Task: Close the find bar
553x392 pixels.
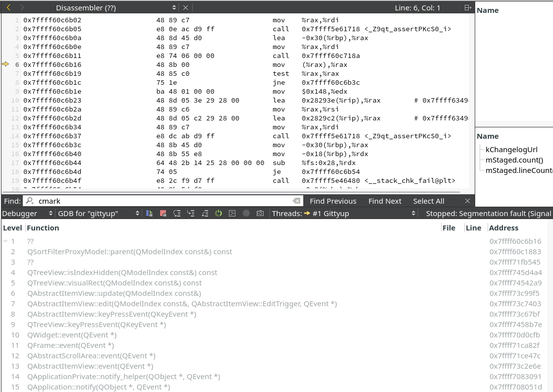Action: (467, 201)
